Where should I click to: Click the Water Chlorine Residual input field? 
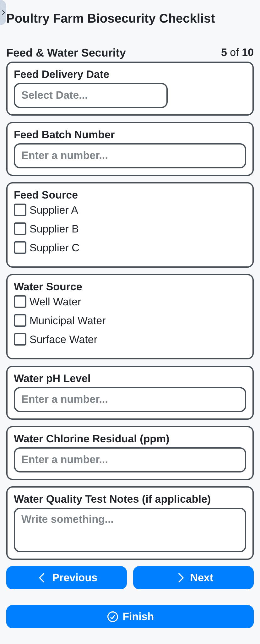pyautogui.click(x=130, y=460)
